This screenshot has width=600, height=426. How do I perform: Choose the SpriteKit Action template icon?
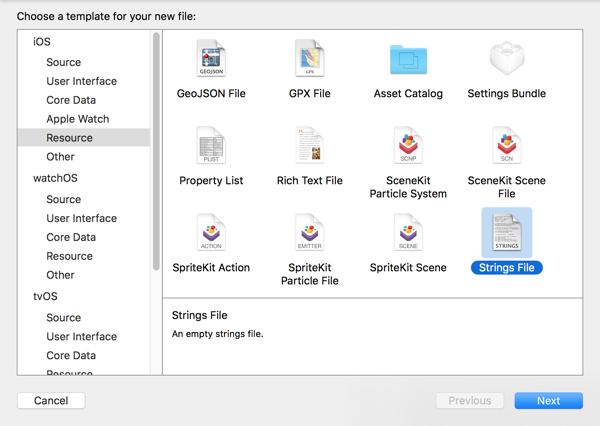point(211,233)
